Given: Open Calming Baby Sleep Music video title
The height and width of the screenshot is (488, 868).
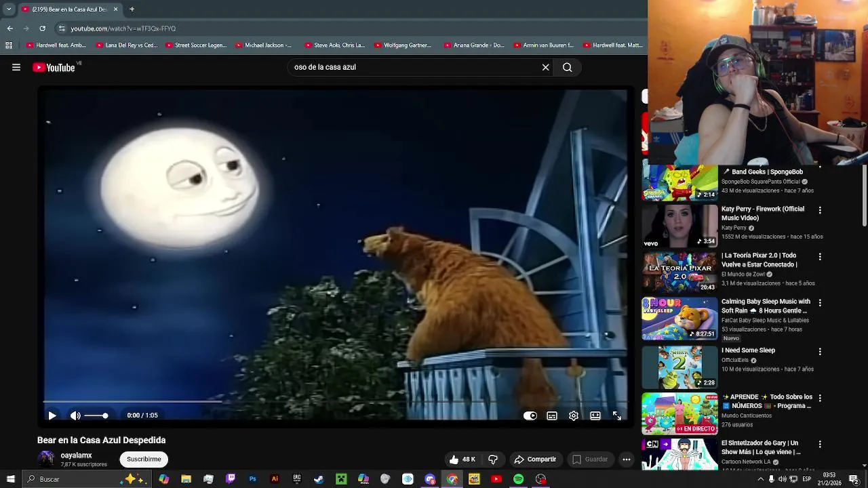Looking at the screenshot, I should tap(766, 306).
